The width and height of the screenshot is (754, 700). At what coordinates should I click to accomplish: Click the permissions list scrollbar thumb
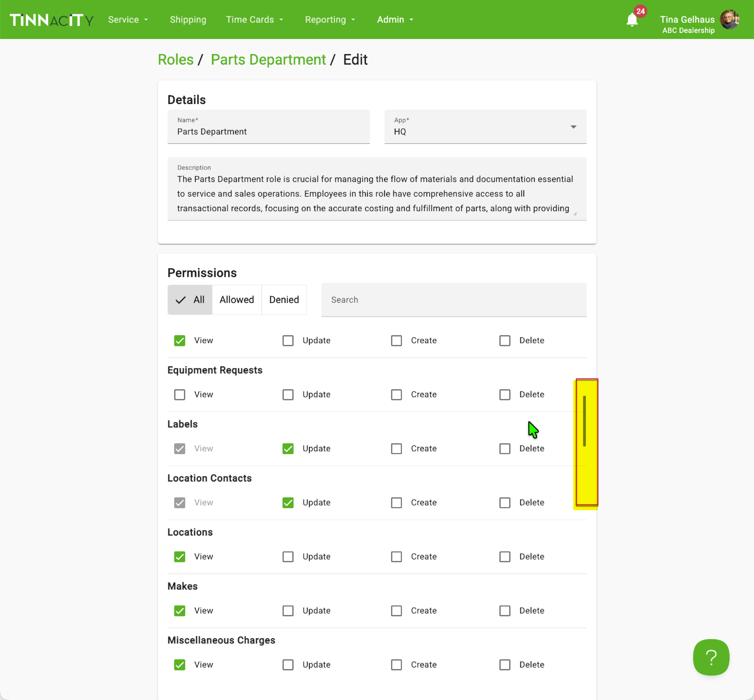(x=584, y=421)
